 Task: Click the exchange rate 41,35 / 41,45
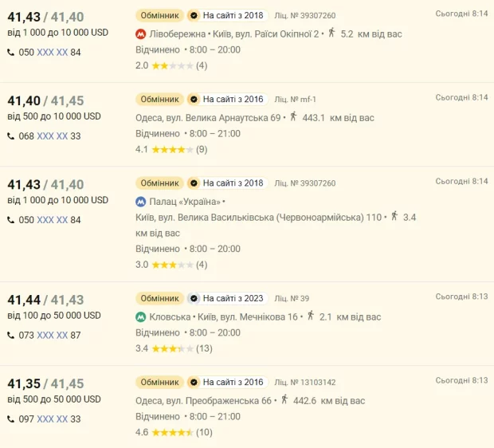(x=45, y=383)
